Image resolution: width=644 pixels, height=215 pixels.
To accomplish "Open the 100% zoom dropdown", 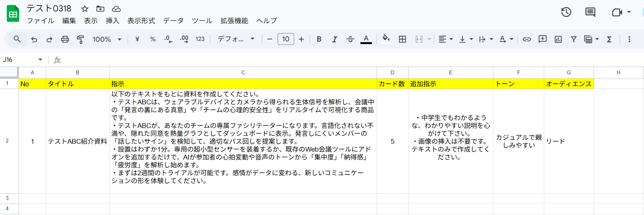I will (107, 39).
